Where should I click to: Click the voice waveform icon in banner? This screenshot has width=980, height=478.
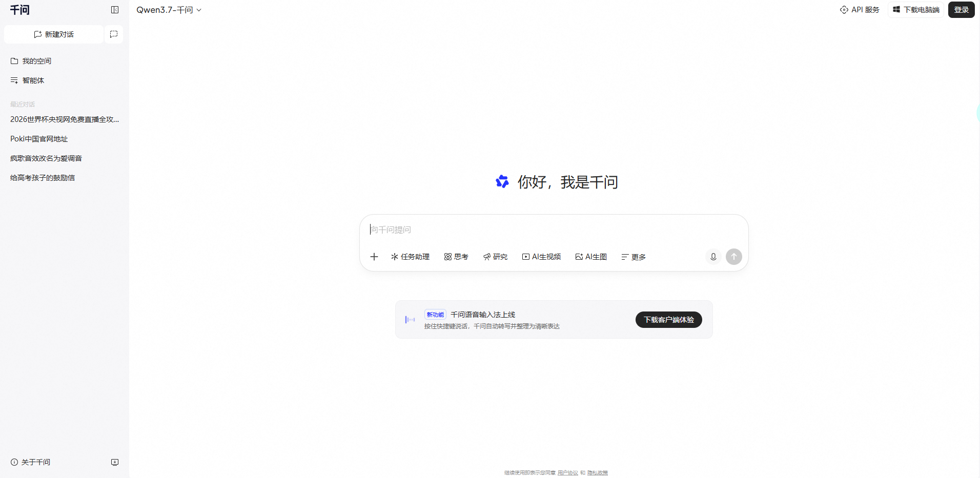pos(410,320)
